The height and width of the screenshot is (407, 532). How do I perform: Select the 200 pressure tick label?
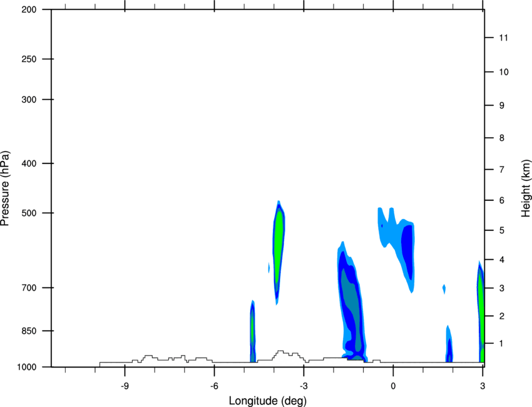(x=29, y=9)
